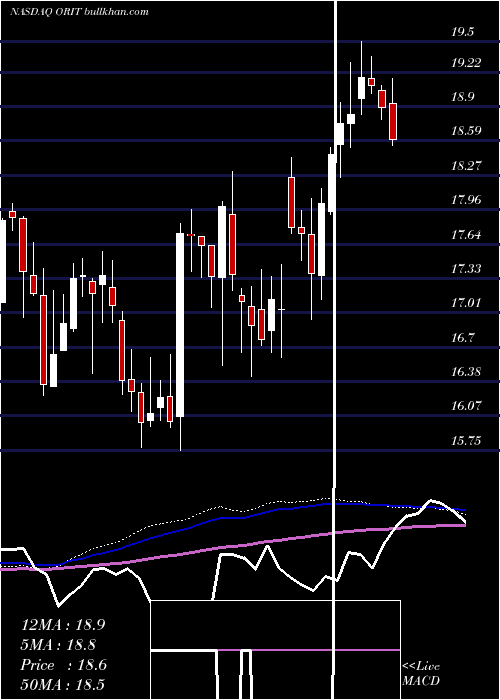The height and width of the screenshot is (700, 500).
Task: Click the 17.96 price axis label
Action: [466, 200]
